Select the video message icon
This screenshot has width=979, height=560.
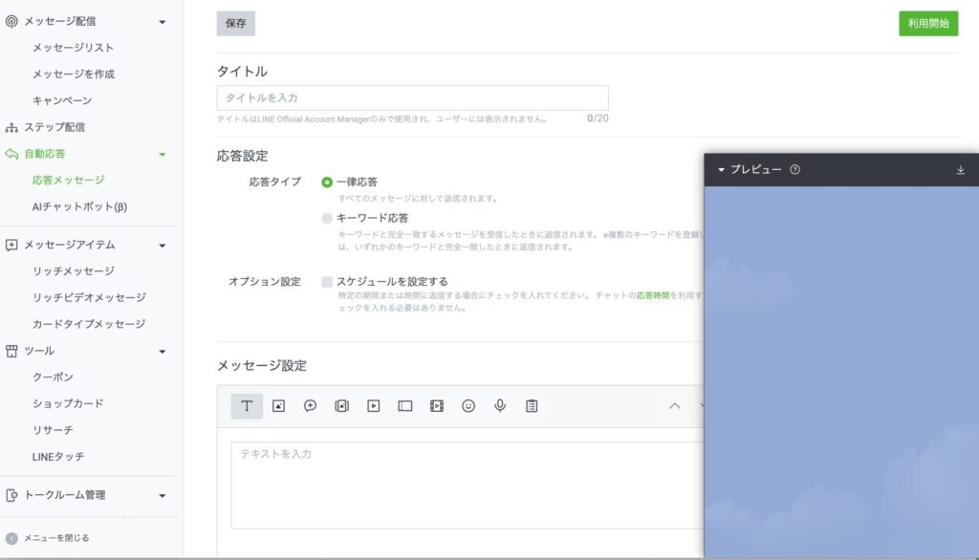pyautogui.click(x=374, y=405)
